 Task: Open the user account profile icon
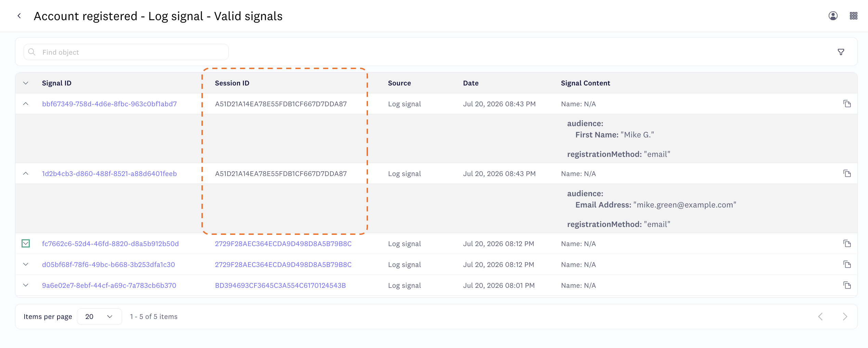(833, 16)
